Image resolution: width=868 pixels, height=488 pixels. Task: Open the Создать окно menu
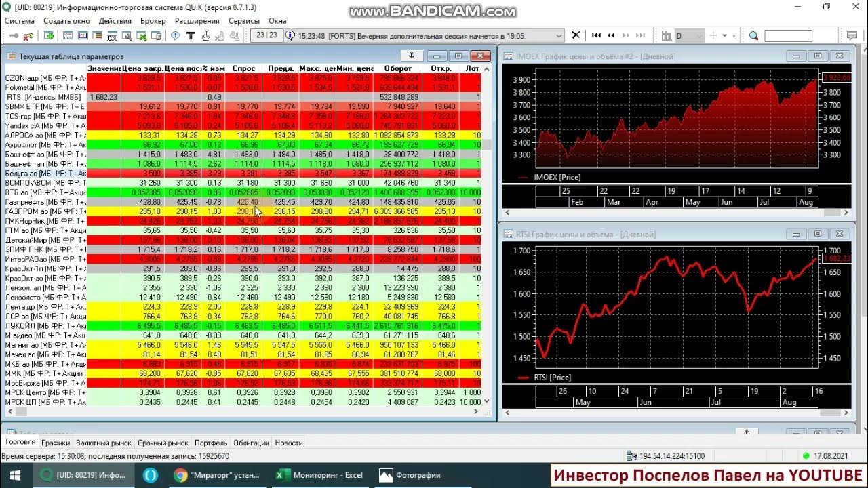66,21
